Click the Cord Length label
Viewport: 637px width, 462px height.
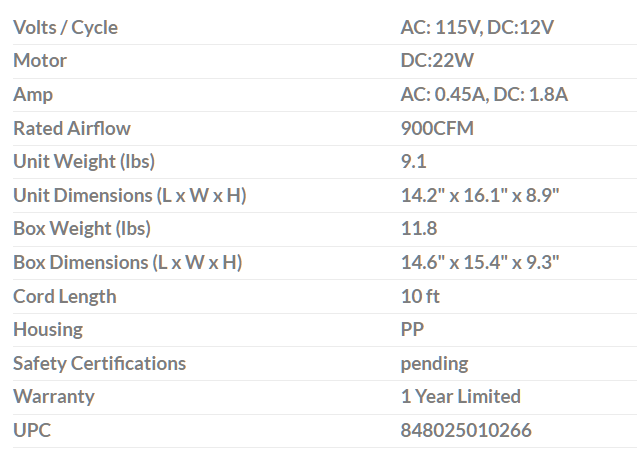coord(65,296)
